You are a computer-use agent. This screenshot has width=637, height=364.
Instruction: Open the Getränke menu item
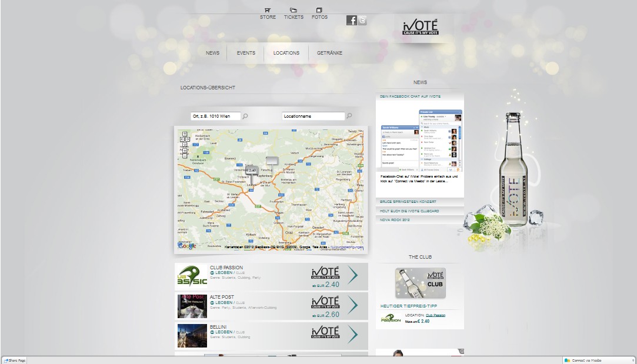(329, 53)
